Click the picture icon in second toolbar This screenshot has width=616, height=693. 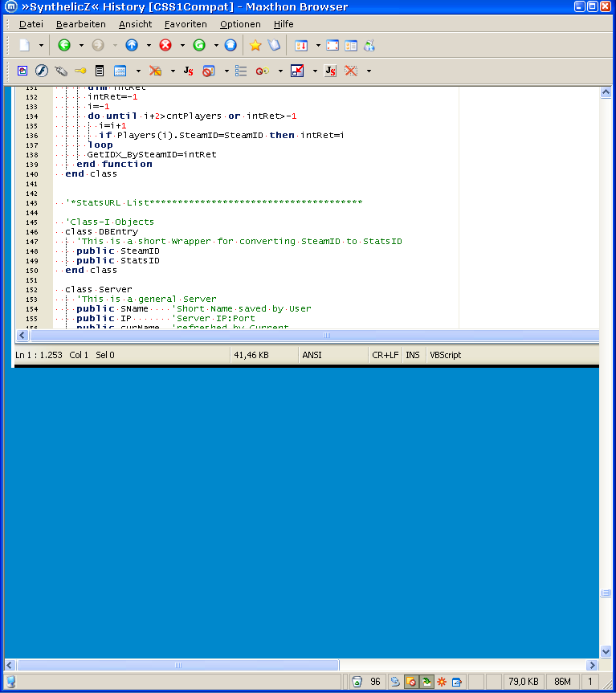(x=22, y=71)
